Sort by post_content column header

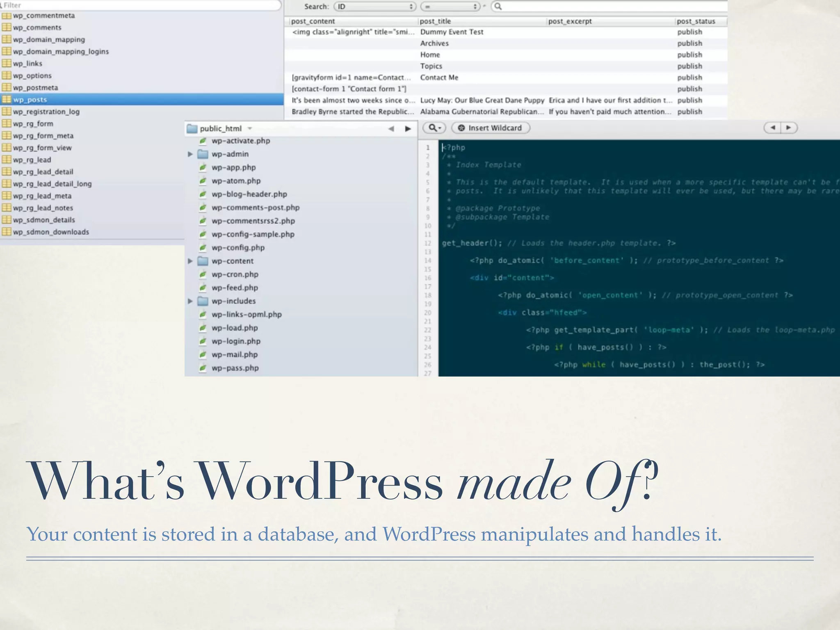pyautogui.click(x=354, y=21)
